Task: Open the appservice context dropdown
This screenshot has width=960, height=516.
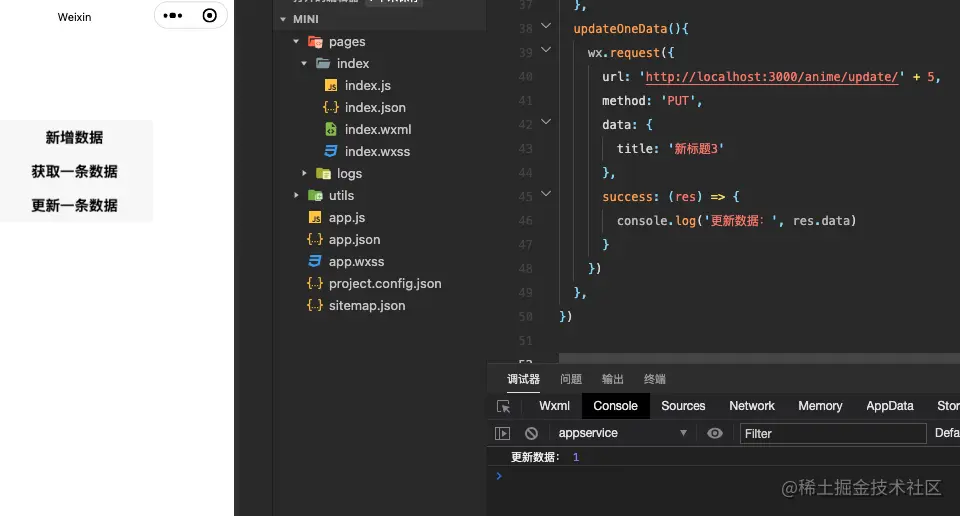Action: (x=623, y=433)
